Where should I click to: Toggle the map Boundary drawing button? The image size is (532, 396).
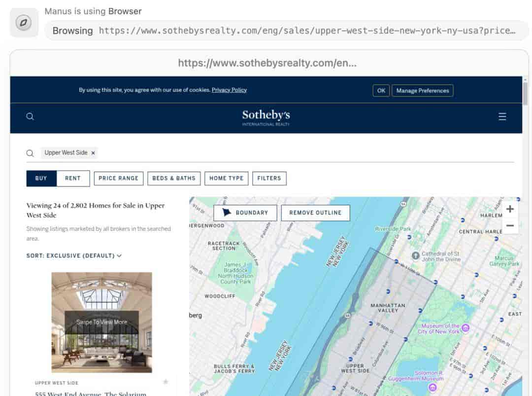pyautogui.click(x=245, y=213)
